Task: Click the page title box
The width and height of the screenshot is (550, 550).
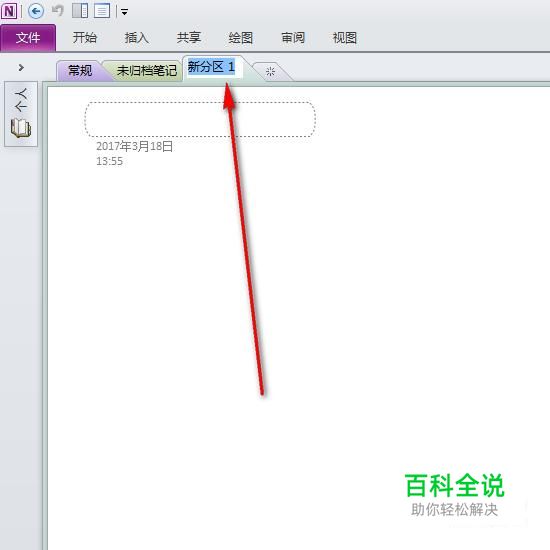Action: [x=200, y=119]
